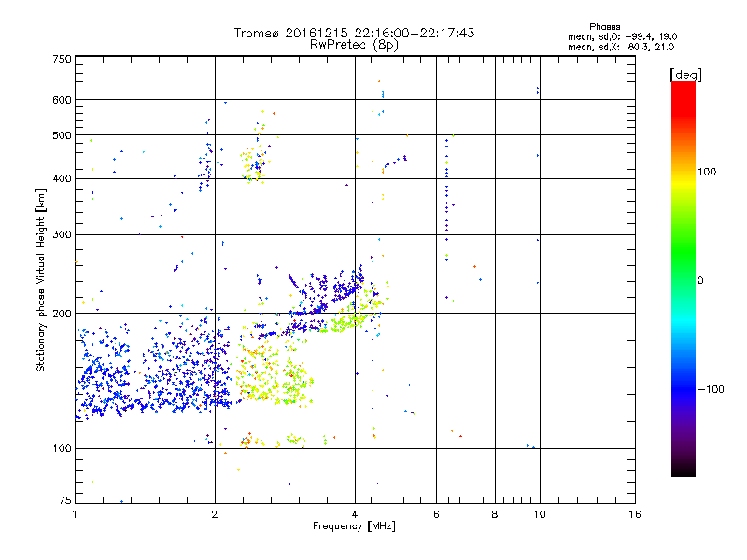This screenshot has width=747, height=560.
Task: Click the y-axis tick label '200'
Action: pyautogui.click(x=63, y=314)
